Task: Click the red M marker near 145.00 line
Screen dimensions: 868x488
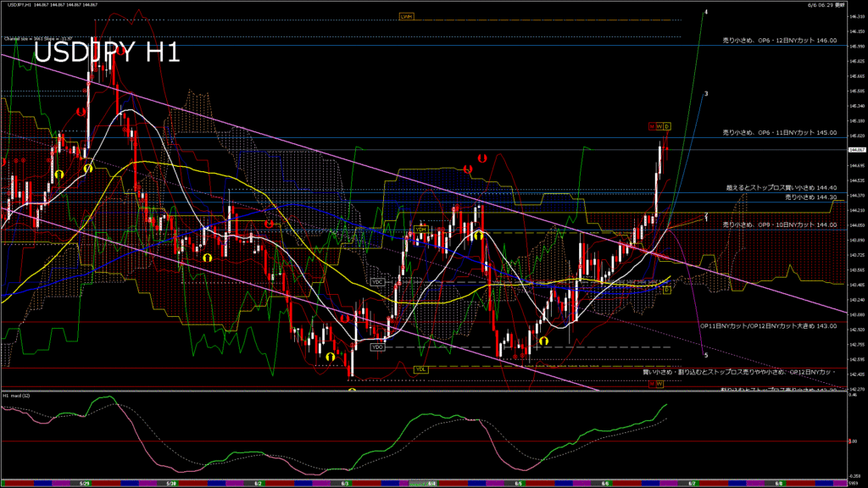Action: (652, 127)
